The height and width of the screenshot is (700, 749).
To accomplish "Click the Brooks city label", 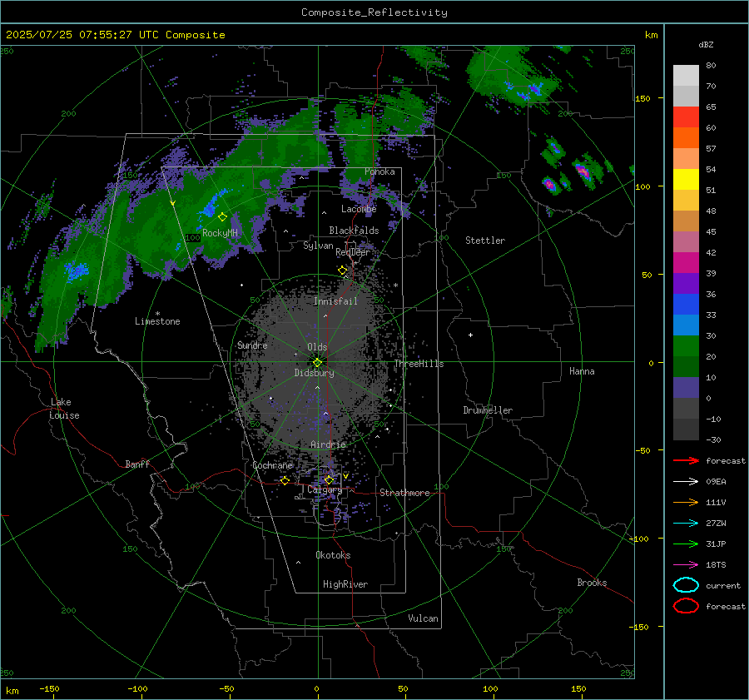I will [x=592, y=583].
